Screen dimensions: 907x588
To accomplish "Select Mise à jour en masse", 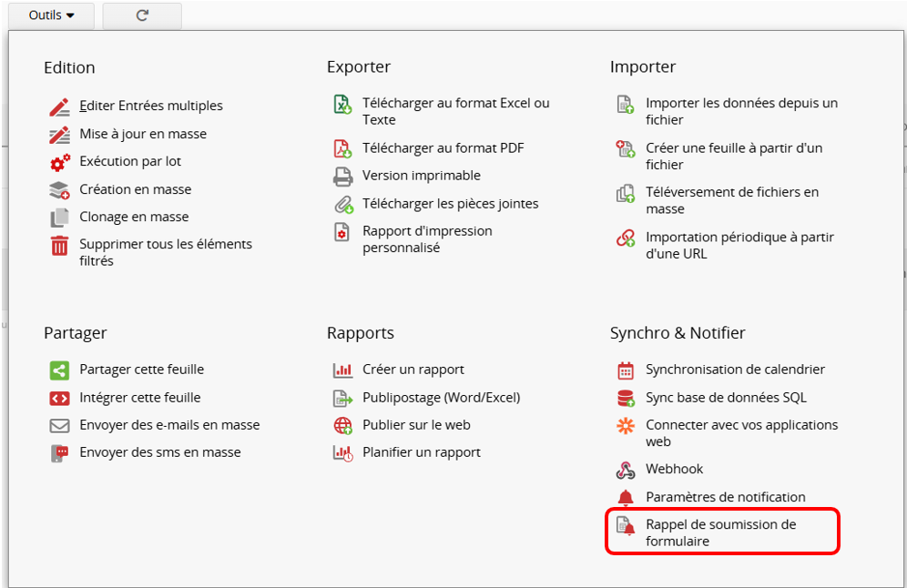I will [x=143, y=134].
